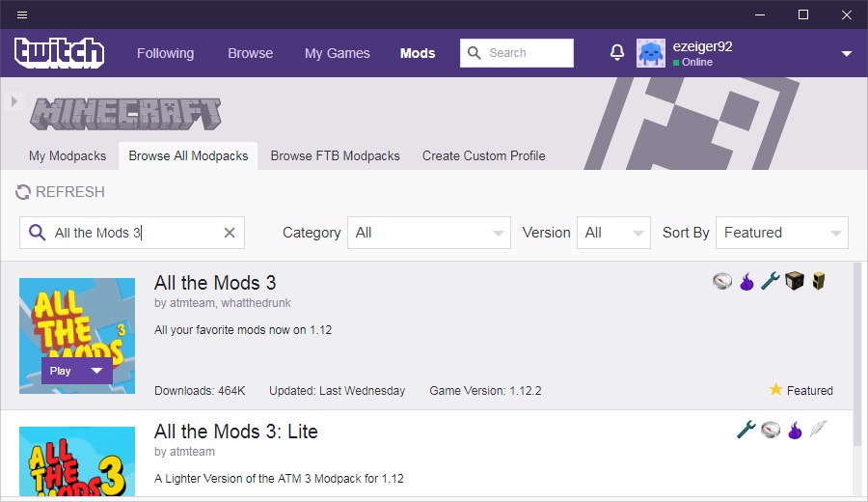Open the Sort By Featured dropdown

point(781,233)
